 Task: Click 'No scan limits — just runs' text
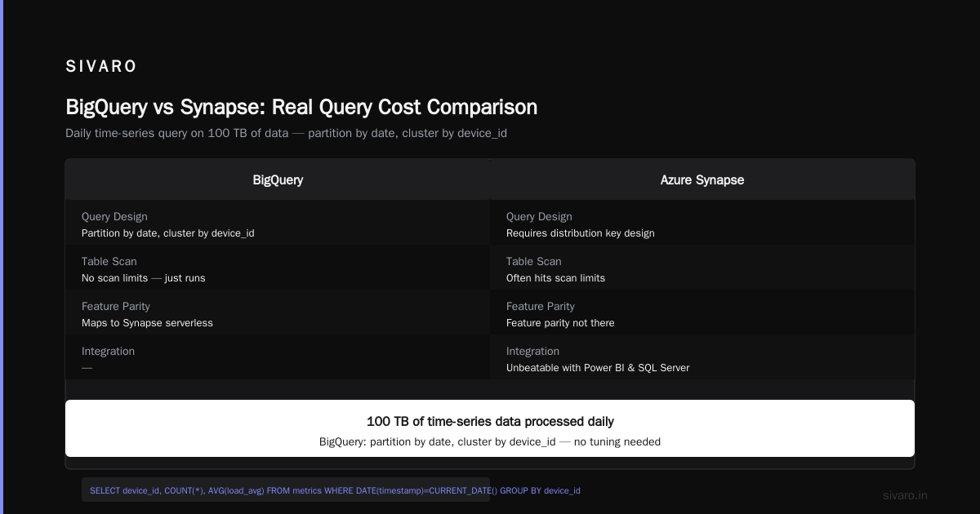coord(144,278)
